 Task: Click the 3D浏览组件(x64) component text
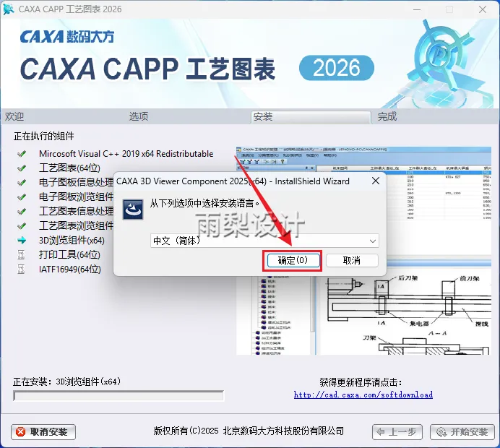point(72,240)
